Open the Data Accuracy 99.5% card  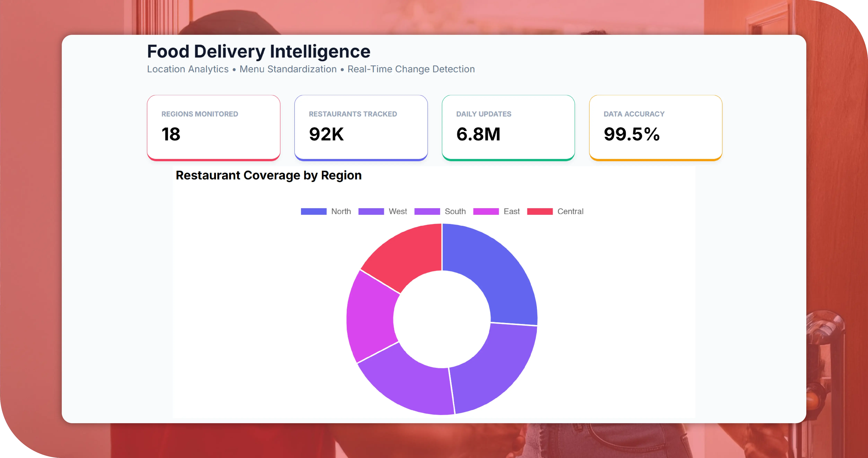click(x=655, y=128)
